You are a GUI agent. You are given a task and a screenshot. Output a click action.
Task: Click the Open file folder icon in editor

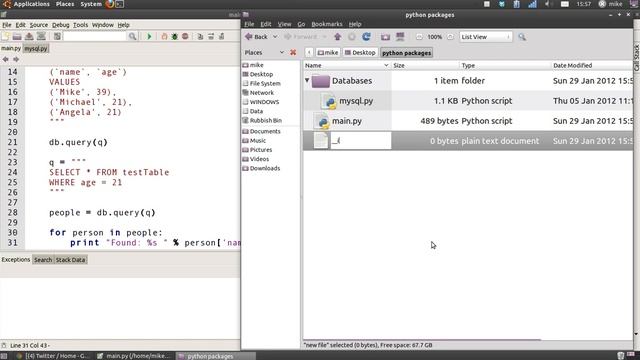[17, 37]
